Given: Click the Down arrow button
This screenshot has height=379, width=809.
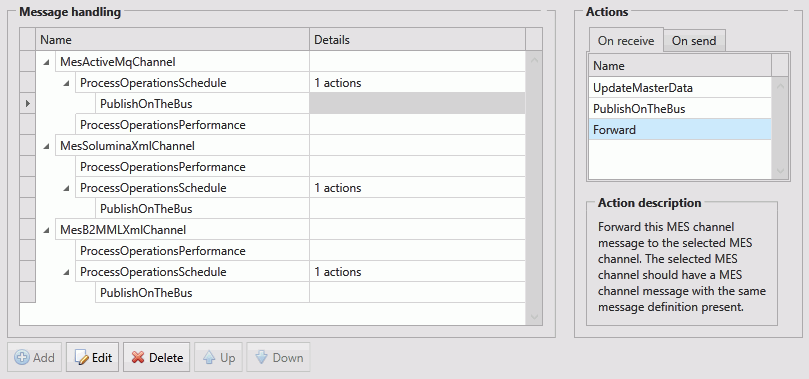Looking at the screenshot, I should 279,357.
